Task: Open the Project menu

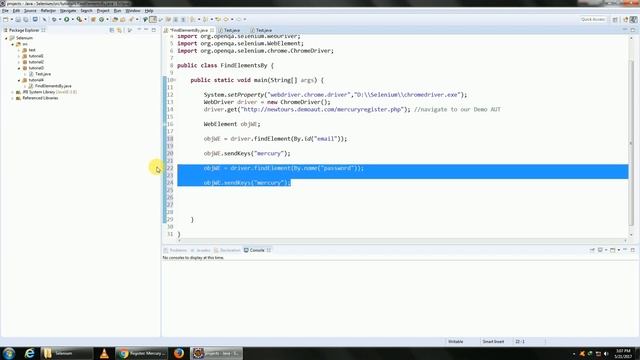Action: pyautogui.click(x=103, y=11)
